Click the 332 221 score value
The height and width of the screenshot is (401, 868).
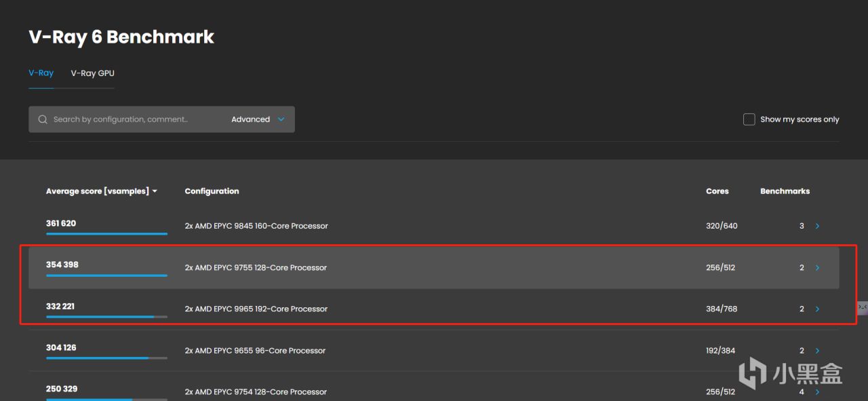click(x=60, y=306)
